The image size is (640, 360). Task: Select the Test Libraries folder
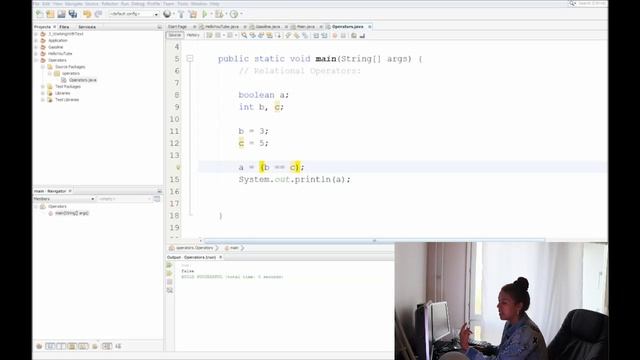pyautogui.click(x=67, y=100)
